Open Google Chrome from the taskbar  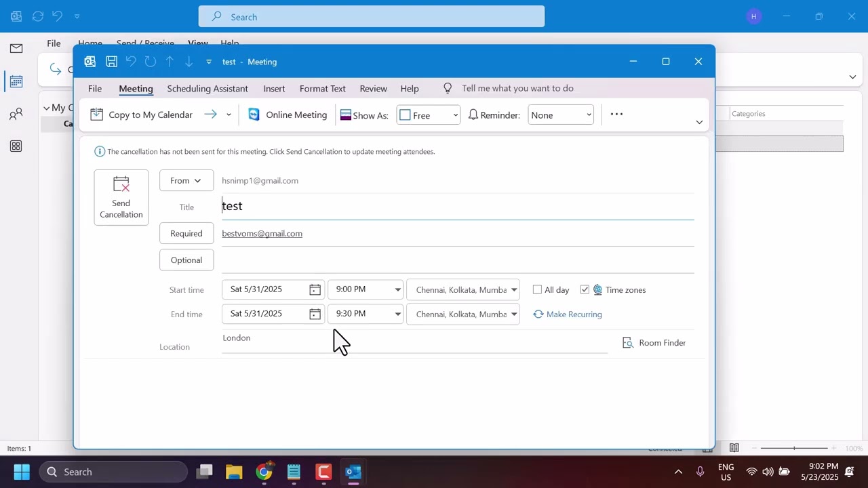[x=264, y=472]
